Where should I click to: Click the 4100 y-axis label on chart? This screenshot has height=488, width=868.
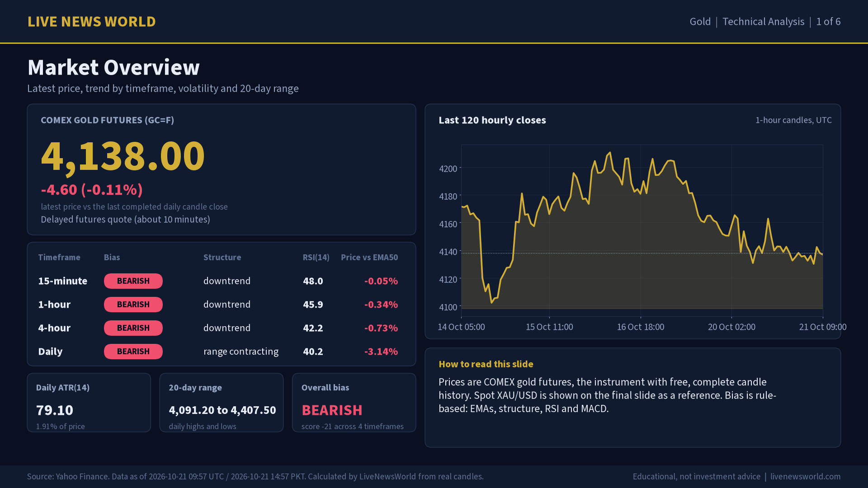click(x=448, y=307)
